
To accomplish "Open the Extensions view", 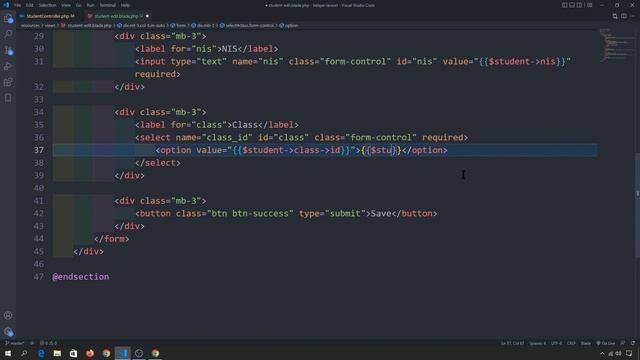I will point(8,82).
